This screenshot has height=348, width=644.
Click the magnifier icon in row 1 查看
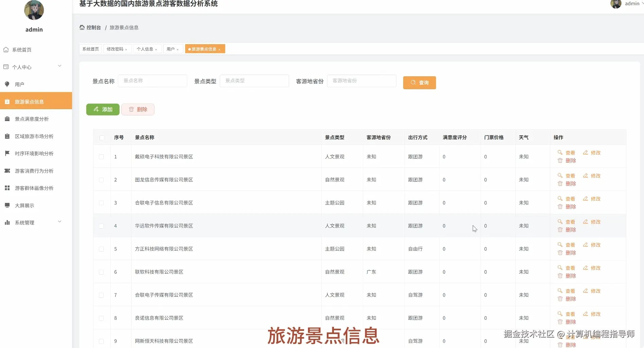[x=560, y=152]
